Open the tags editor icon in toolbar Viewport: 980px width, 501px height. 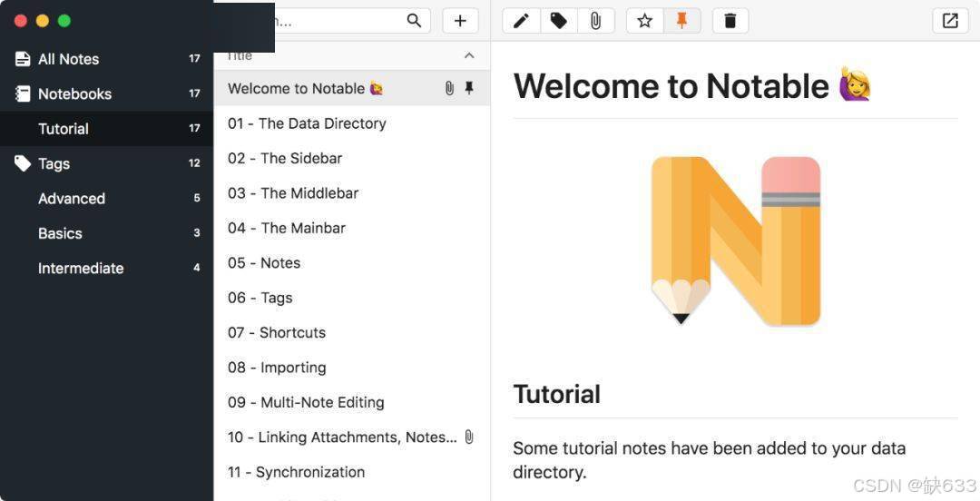point(558,21)
